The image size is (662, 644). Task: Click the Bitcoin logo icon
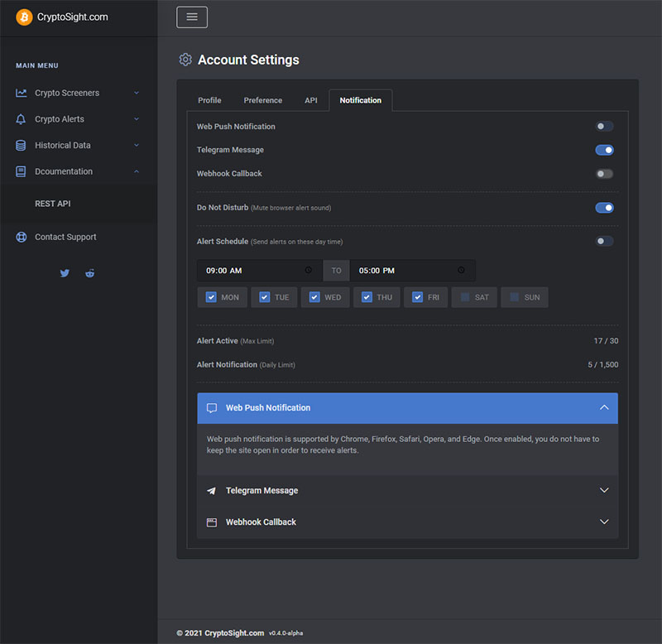click(x=24, y=17)
